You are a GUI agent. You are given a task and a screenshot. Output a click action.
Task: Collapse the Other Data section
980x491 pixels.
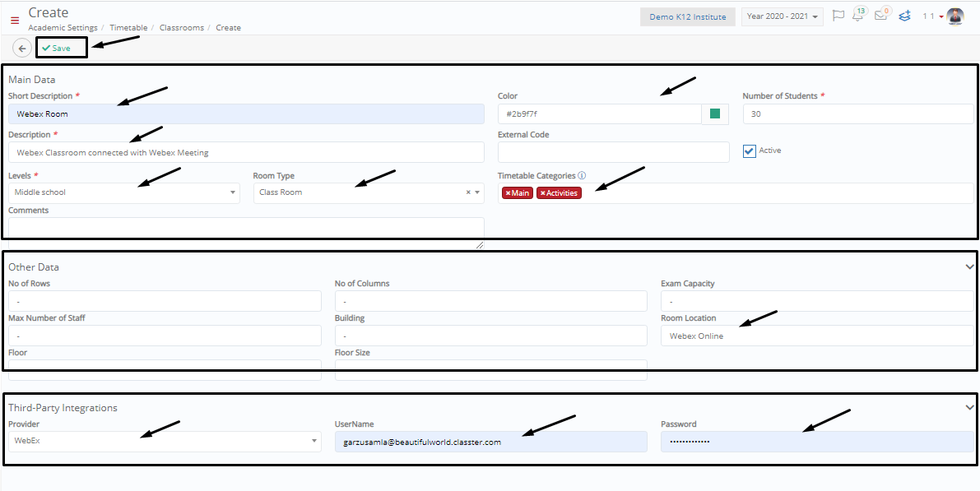[x=969, y=266]
